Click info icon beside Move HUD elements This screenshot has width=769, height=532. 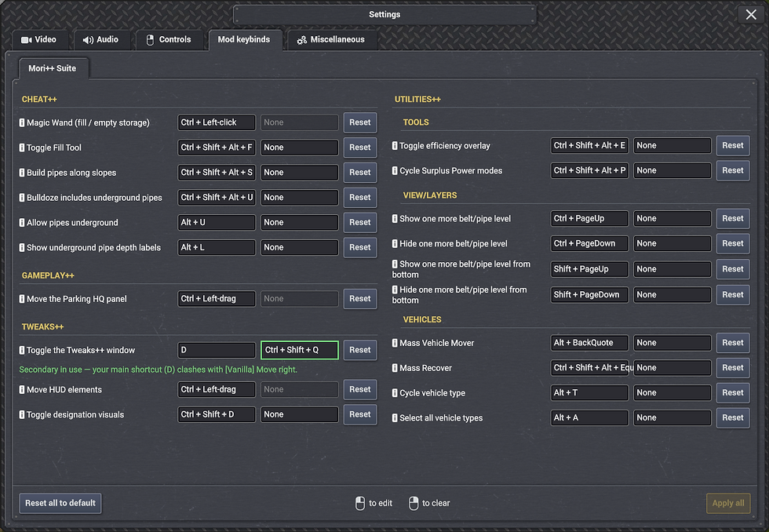click(x=22, y=390)
